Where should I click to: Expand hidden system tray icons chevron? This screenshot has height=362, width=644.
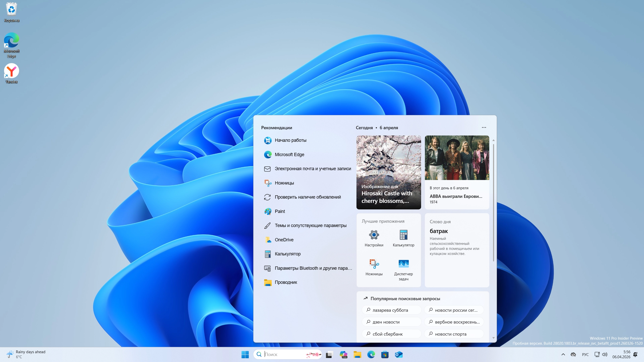pyautogui.click(x=563, y=354)
